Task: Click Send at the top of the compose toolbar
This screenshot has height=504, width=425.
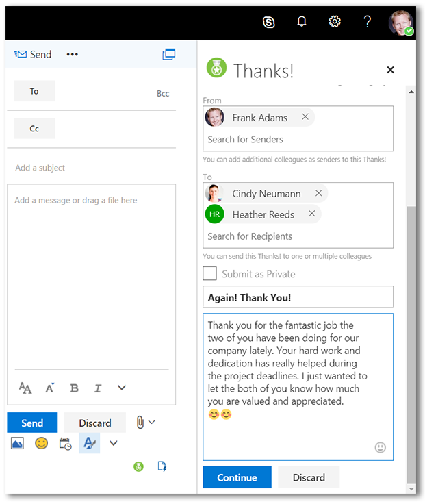Action: tap(33, 54)
